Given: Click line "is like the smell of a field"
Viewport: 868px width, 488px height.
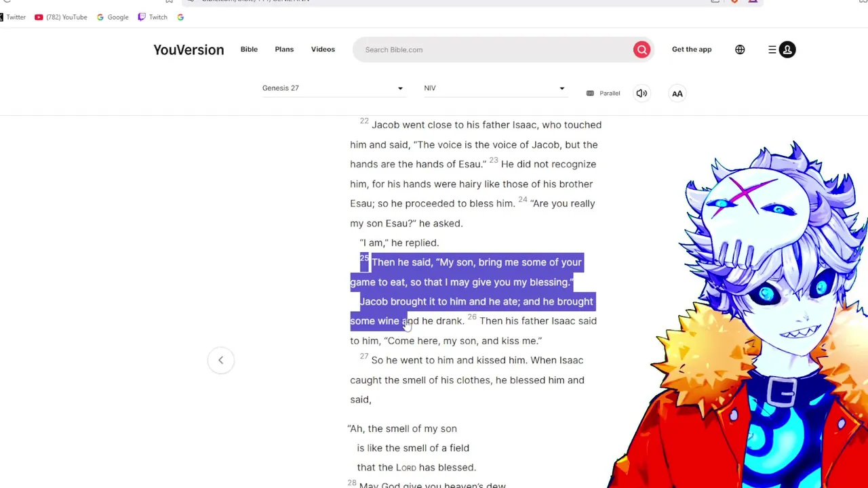Looking at the screenshot, I should click(x=413, y=448).
